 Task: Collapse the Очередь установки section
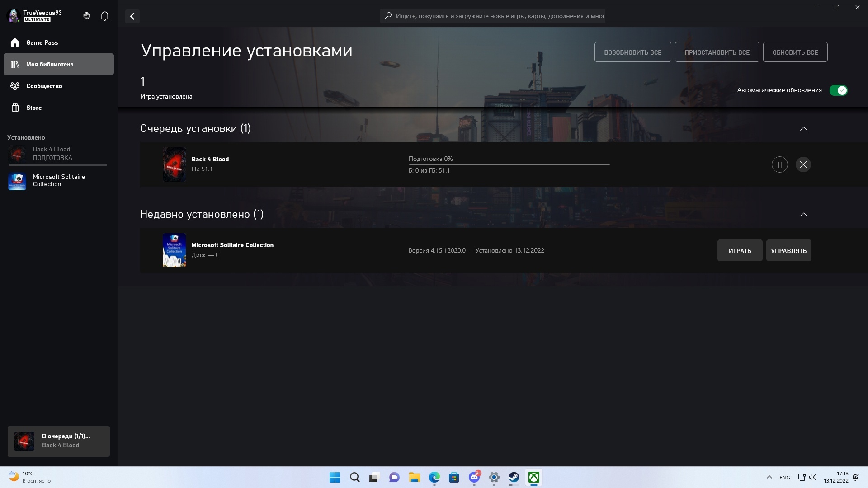coord(804,129)
